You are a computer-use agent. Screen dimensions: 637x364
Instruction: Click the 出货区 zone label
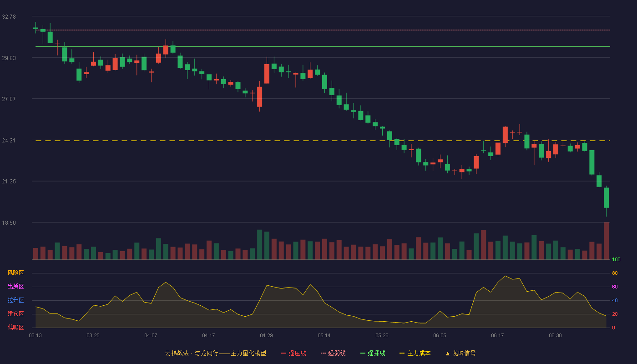click(15, 287)
